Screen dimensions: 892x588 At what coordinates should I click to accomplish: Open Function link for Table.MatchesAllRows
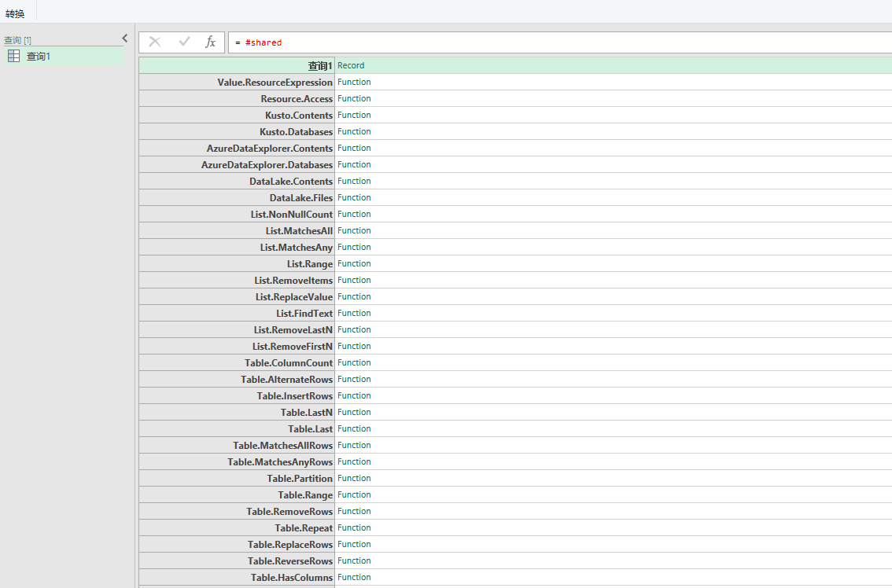click(x=354, y=445)
